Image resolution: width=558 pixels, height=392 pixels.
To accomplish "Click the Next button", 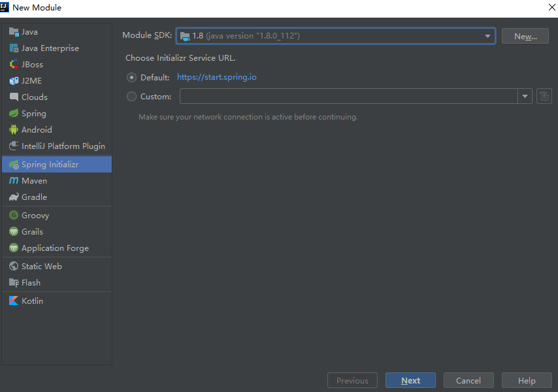I will click(x=410, y=381).
